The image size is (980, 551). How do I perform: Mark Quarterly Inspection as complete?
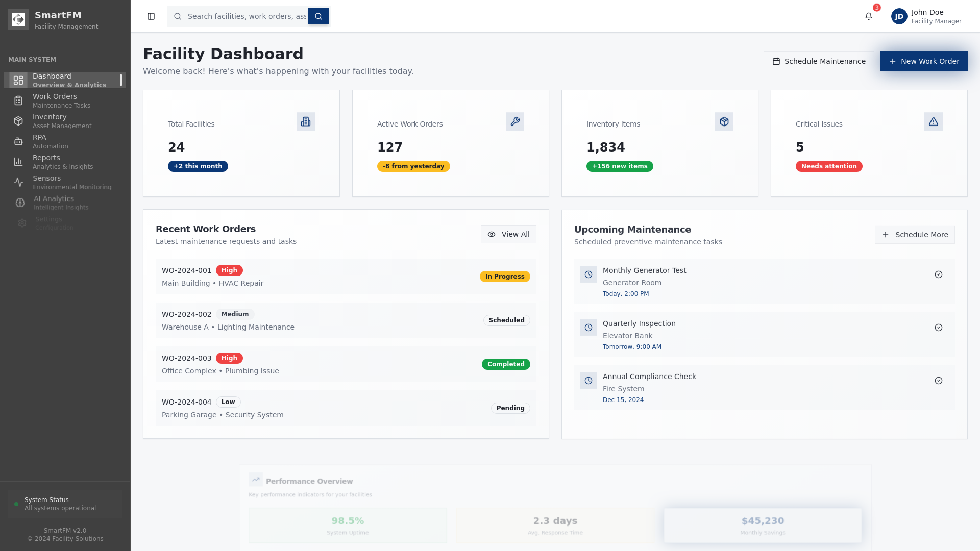[939, 328]
